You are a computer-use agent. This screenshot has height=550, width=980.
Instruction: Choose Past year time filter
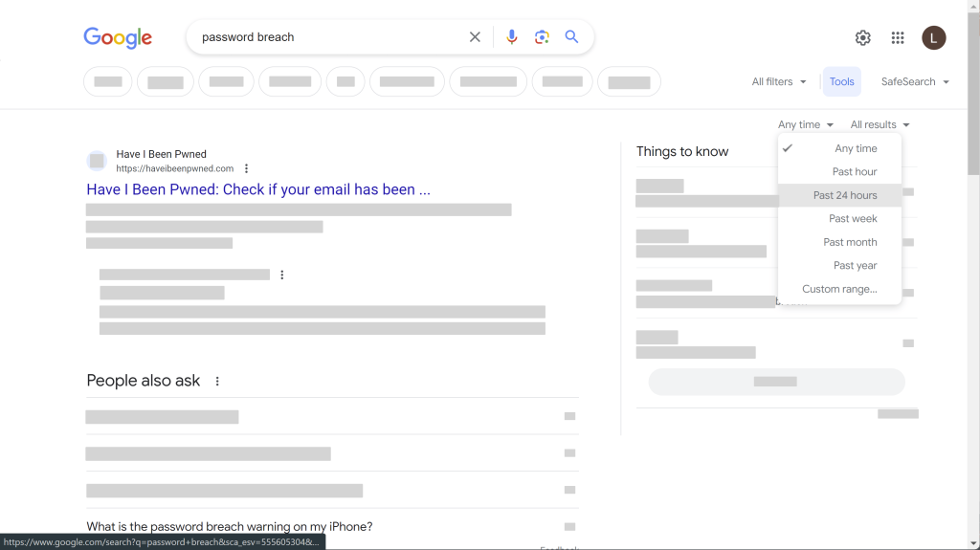click(x=839, y=266)
